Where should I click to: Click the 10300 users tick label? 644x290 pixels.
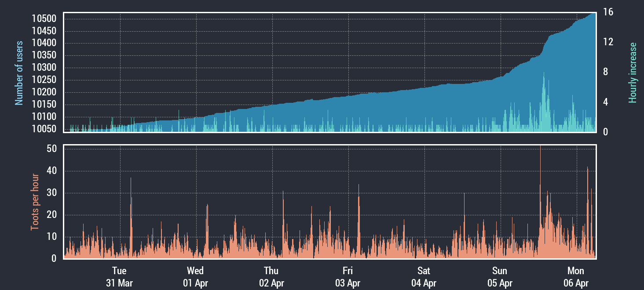tap(44, 68)
